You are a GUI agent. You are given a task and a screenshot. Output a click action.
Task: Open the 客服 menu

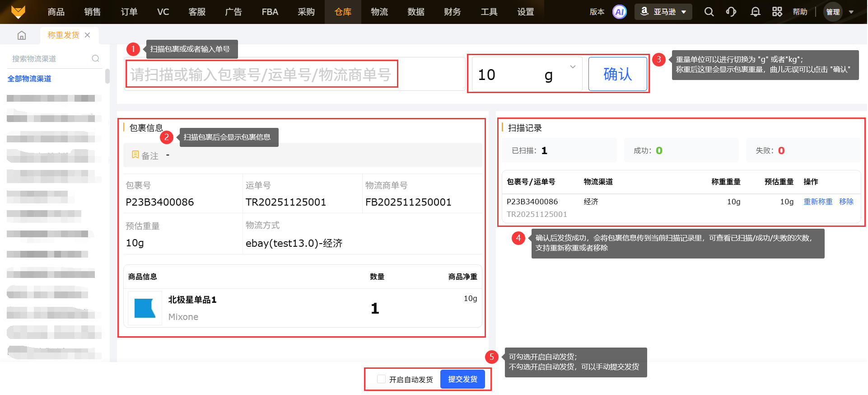(197, 12)
